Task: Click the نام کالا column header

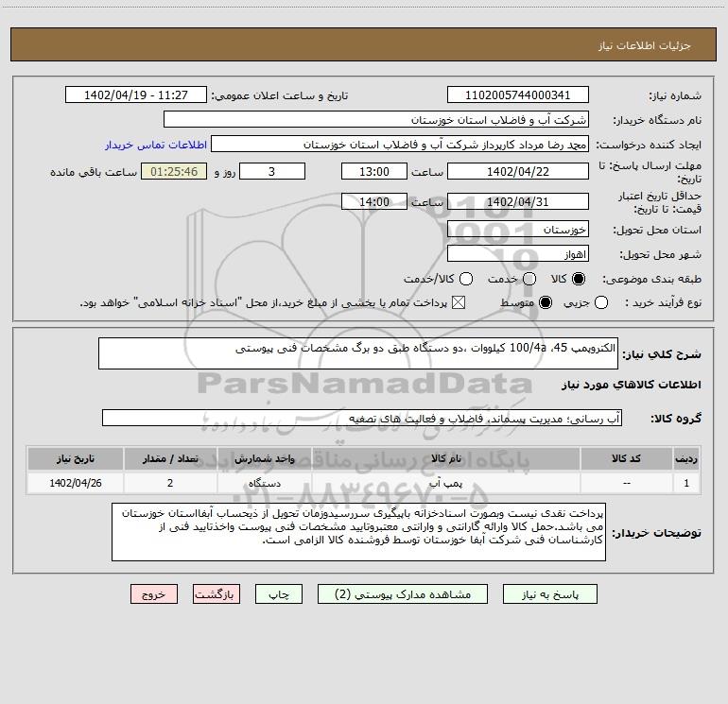Action: click(445, 459)
